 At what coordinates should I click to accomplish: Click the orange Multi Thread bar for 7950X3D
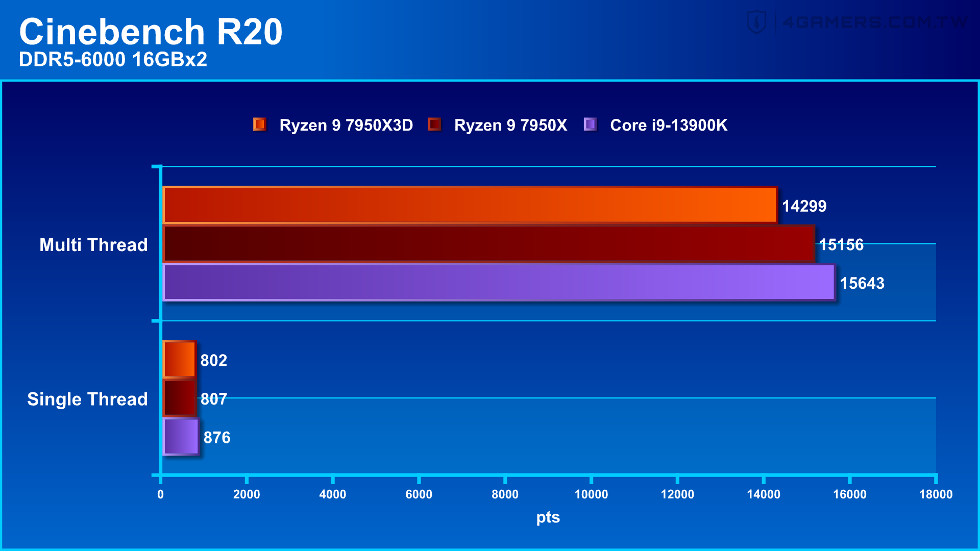[470, 205]
